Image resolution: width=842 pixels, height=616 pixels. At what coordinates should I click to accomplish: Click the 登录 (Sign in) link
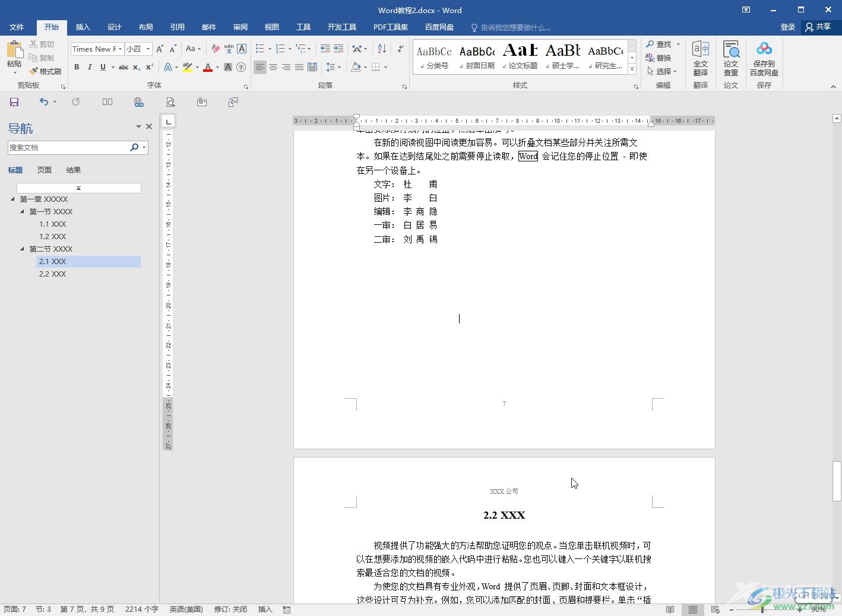[787, 27]
